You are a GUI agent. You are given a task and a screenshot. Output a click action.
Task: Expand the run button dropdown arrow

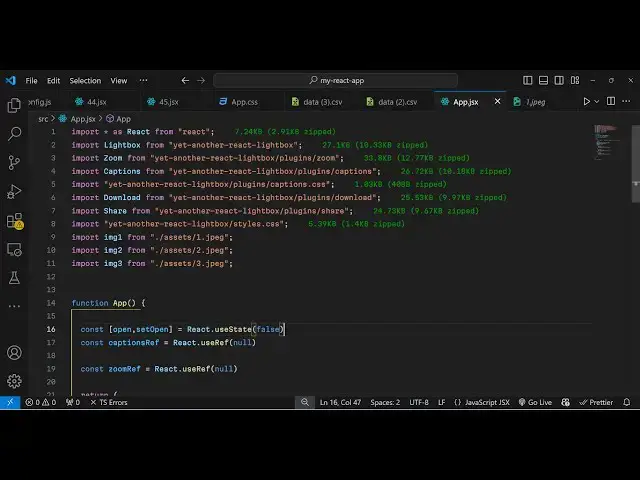pos(596,101)
